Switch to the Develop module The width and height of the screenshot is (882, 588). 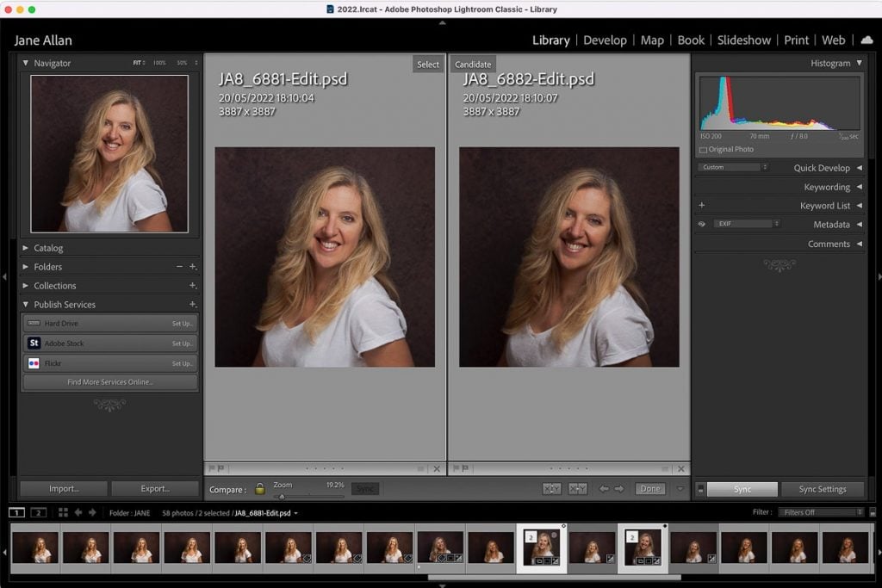pos(605,40)
